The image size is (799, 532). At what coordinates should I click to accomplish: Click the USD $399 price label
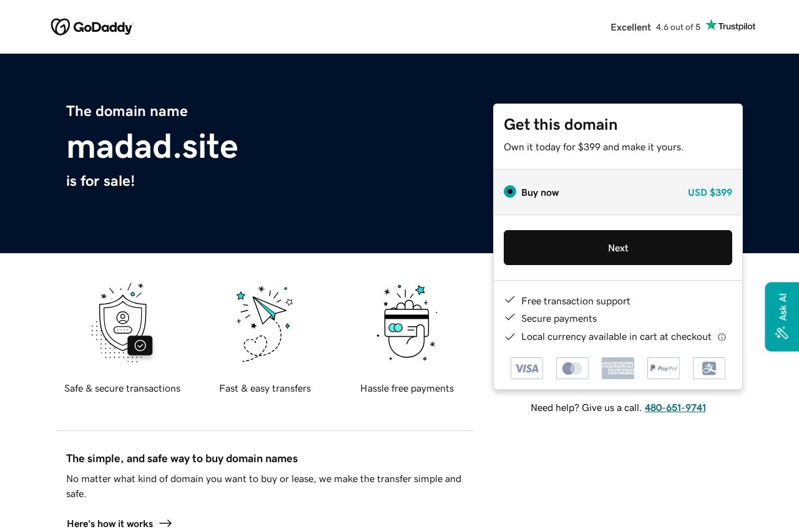(710, 193)
